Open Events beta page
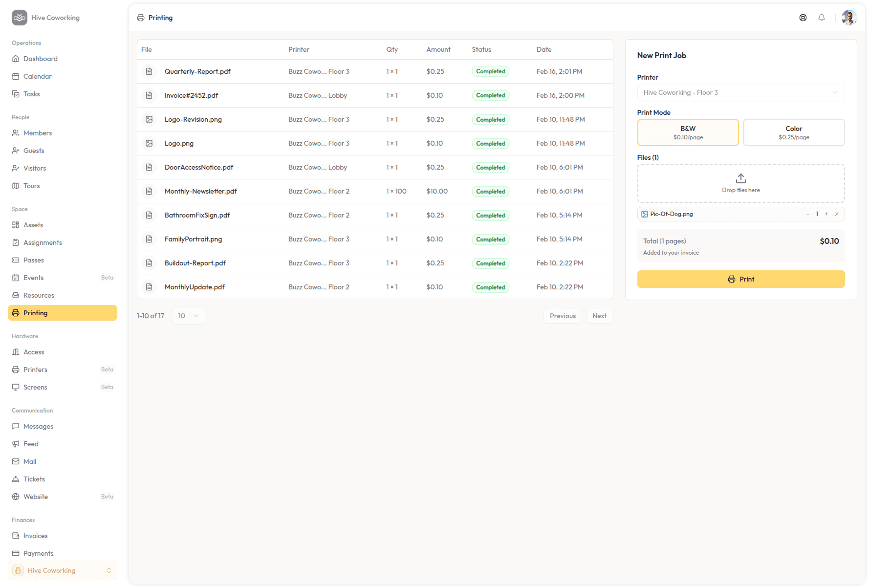This screenshot has width=869, height=588. 63,278
